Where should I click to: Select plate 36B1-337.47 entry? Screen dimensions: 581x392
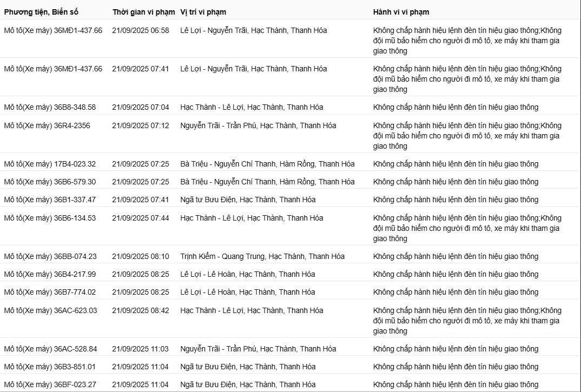click(x=50, y=200)
